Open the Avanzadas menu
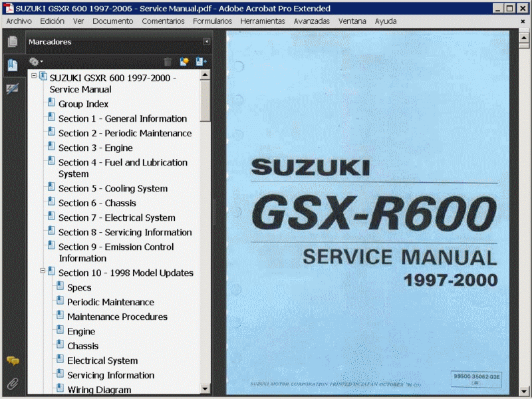The height and width of the screenshot is (399, 532). click(311, 21)
